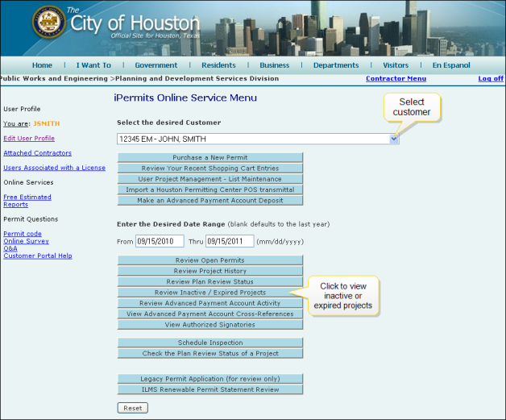Click the Planning and Development Services Division breadcrumb
The image size is (506, 420).
point(197,78)
